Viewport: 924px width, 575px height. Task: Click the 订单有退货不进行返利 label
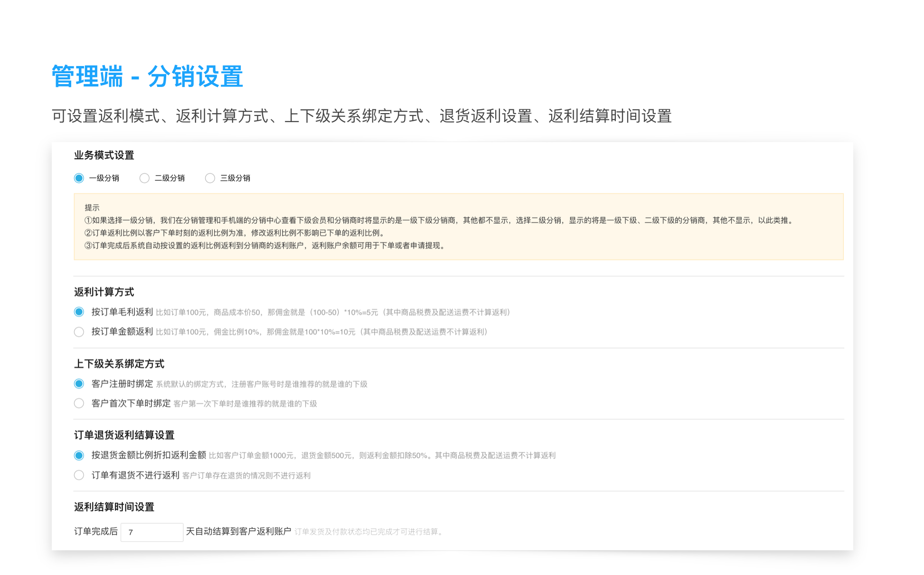[135, 475]
